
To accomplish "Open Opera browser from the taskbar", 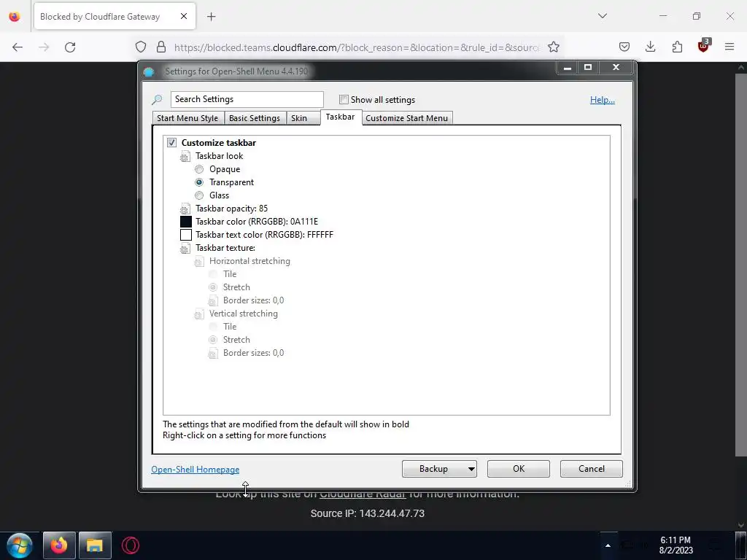I will [131, 545].
